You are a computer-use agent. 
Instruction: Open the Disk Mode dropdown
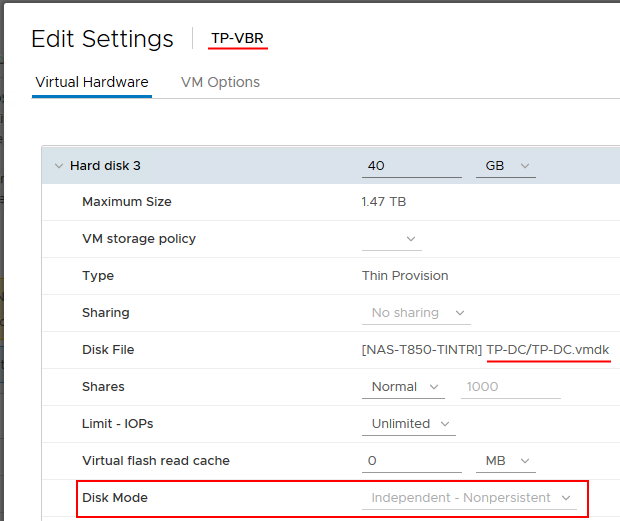coord(469,498)
